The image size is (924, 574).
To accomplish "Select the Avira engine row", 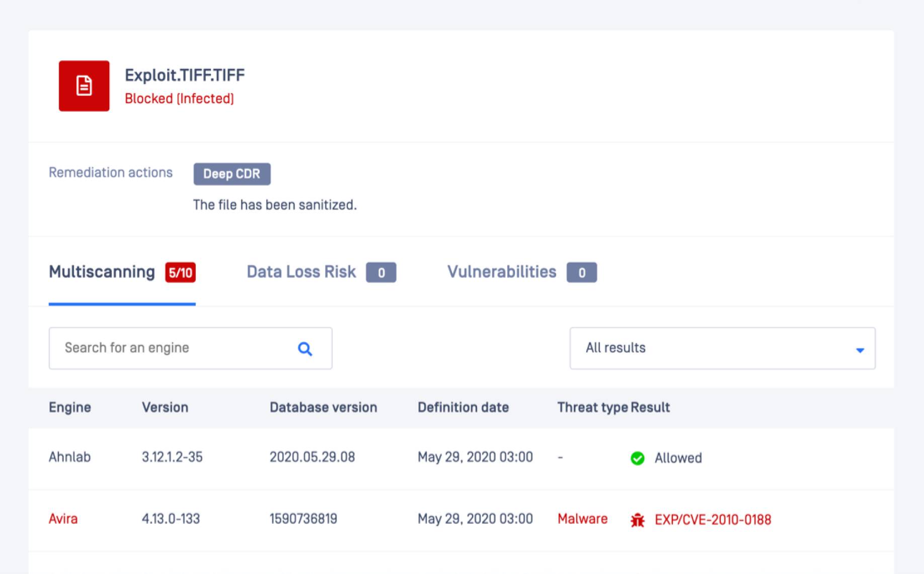I will point(302,519).
